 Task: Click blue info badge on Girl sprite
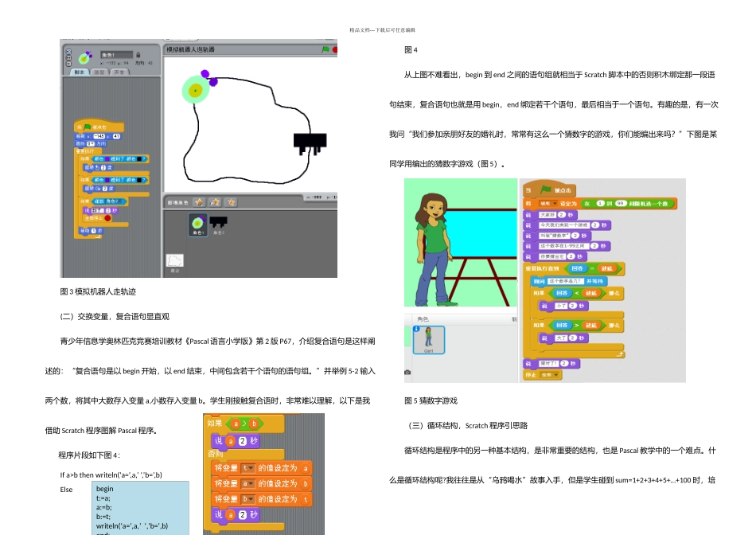click(416, 329)
